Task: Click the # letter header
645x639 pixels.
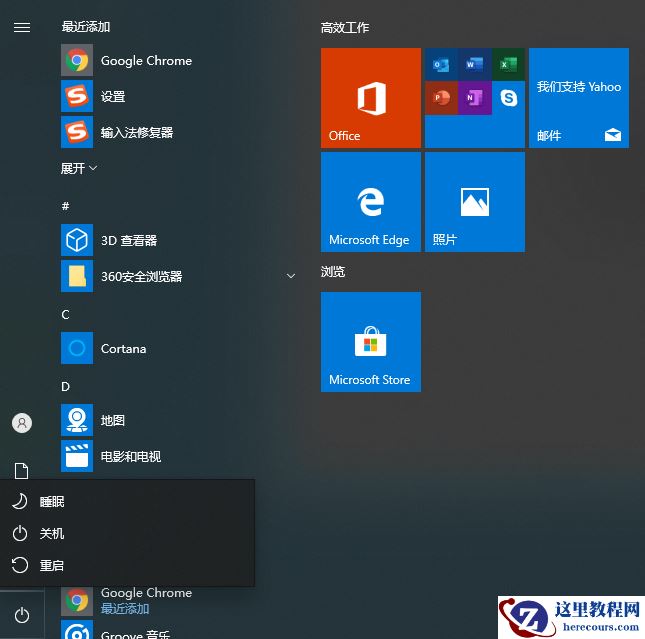Action: pyautogui.click(x=65, y=206)
